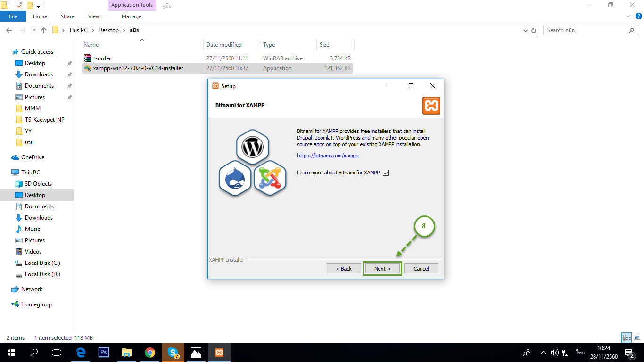Switch to the Home ribbon tab

click(40, 16)
